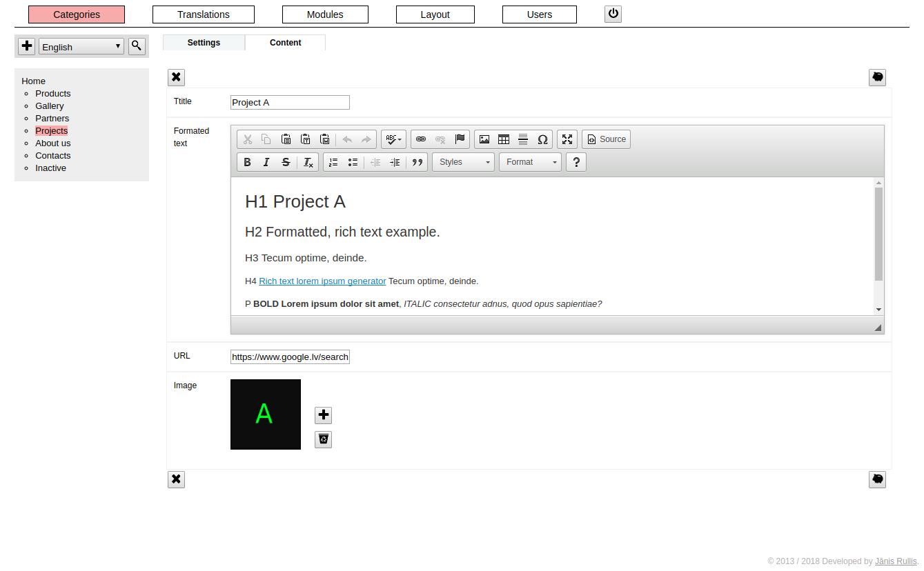Image resolution: width=924 pixels, height=571 pixels.
Task: Toggle block quote formatting
Action: 417,162
